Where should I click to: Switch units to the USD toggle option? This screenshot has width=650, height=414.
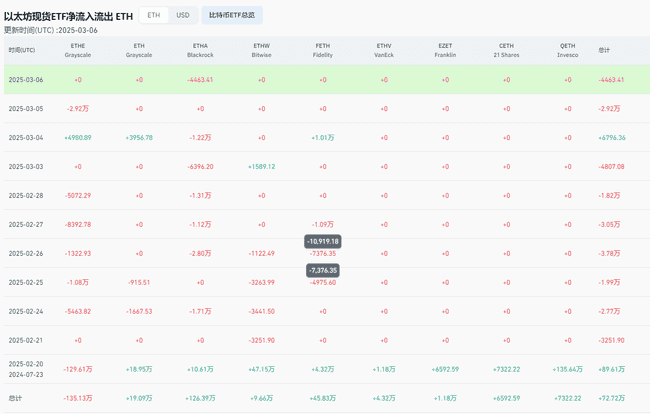tap(183, 15)
